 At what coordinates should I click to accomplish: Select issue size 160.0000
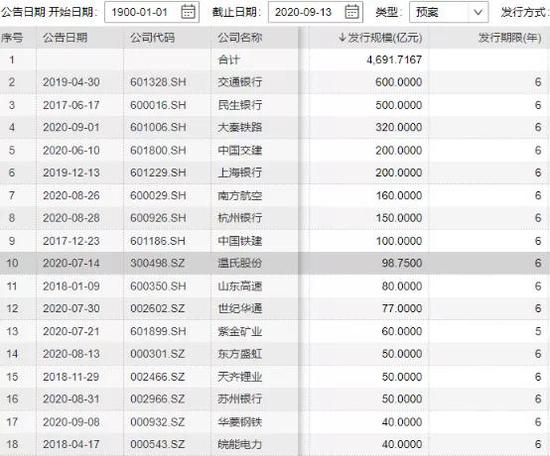(399, 195)
